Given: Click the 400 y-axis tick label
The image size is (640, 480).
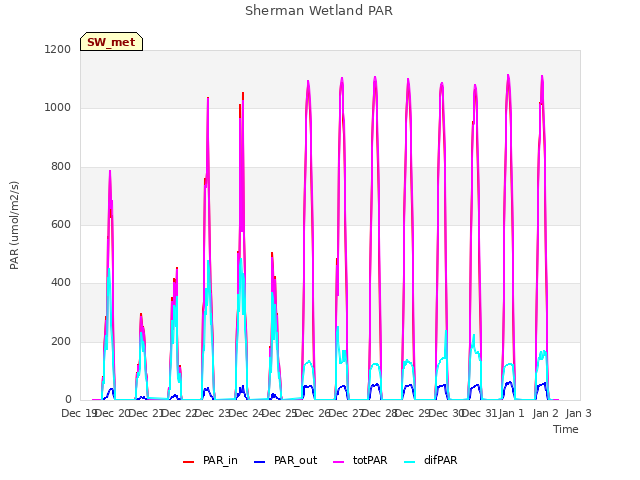Looking at the screenshot, I should tap(61, 283).
